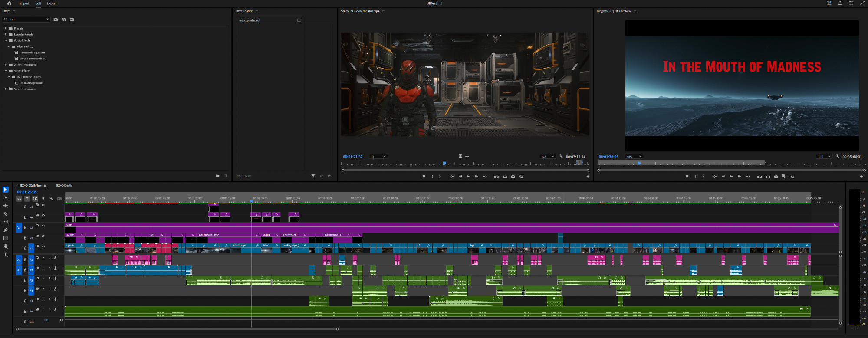This screenshot has width=868, height=338.
Task: Click Export Frame camera in Source monitor
Action: pyautogui.click(x=513, y=177)
